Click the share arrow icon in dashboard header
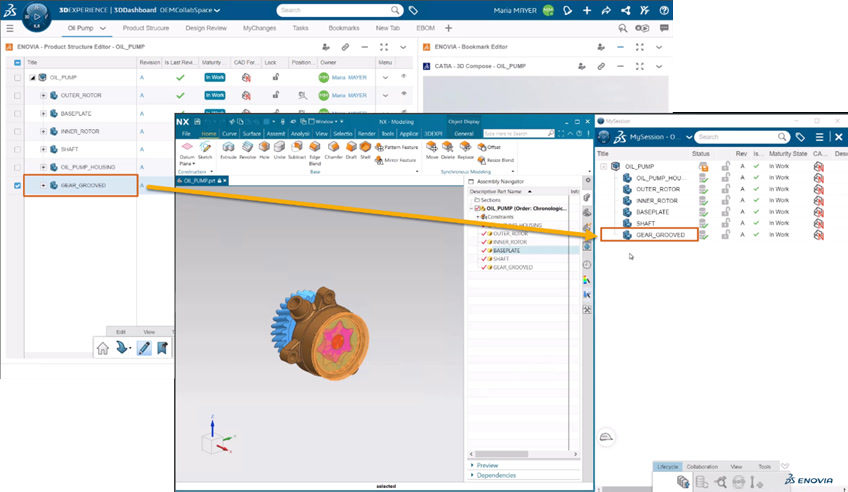The image size is (848, 492). tap(606, 10)
